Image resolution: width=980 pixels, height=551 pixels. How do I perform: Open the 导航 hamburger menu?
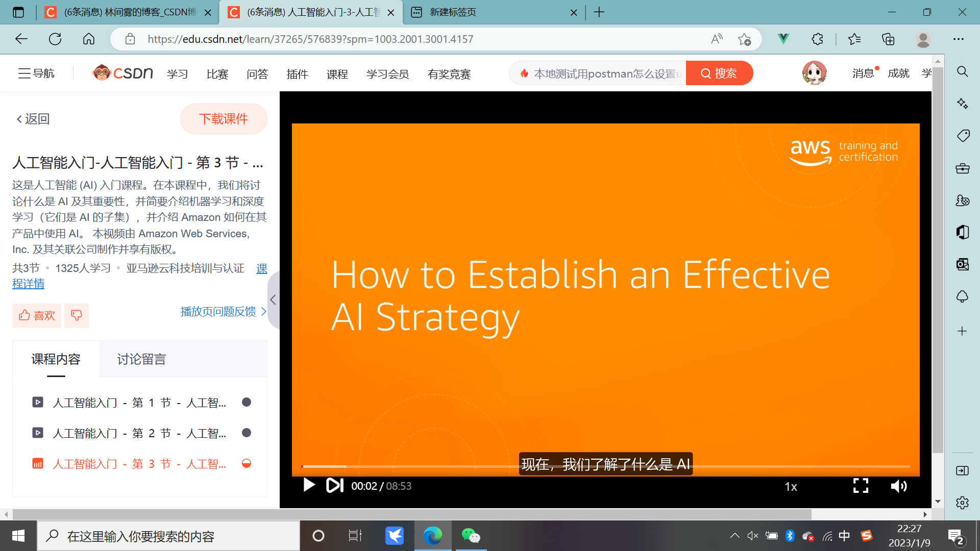click(x=36, y=73)
